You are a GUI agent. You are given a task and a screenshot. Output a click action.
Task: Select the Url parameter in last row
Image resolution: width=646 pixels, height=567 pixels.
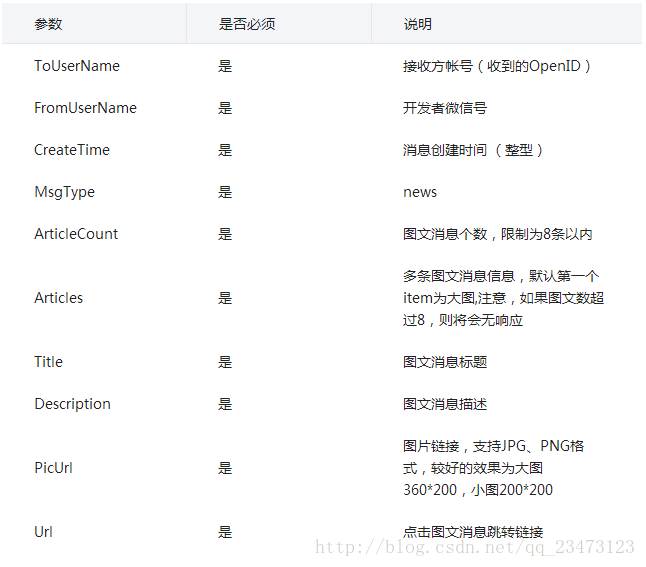(x=43, y=532)
